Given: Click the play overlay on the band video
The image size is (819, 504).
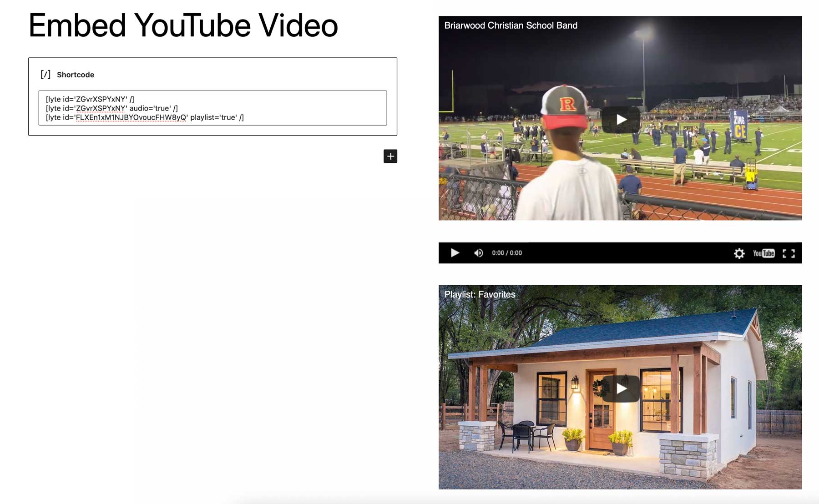Looking at the screenshot, I should pos(620,119).
